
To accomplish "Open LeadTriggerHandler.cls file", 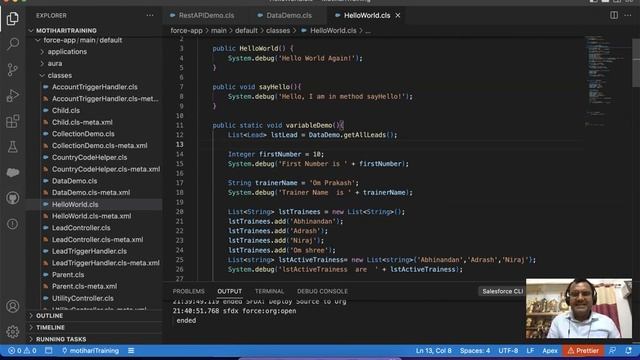I will tap(89, 251).
